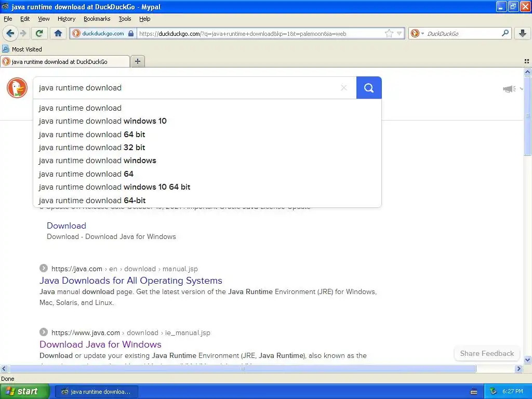Open the Most Visited bookmarks folder

click(x=22, y=49)
